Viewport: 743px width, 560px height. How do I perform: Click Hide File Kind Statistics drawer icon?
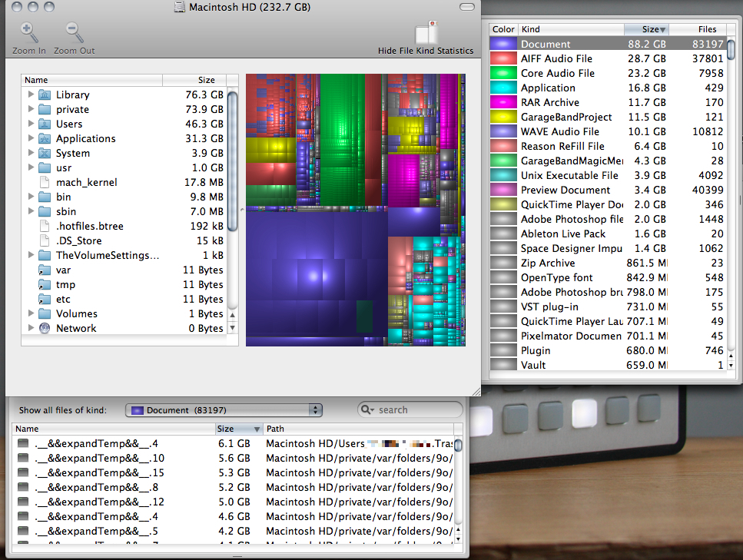pos(426,33)
